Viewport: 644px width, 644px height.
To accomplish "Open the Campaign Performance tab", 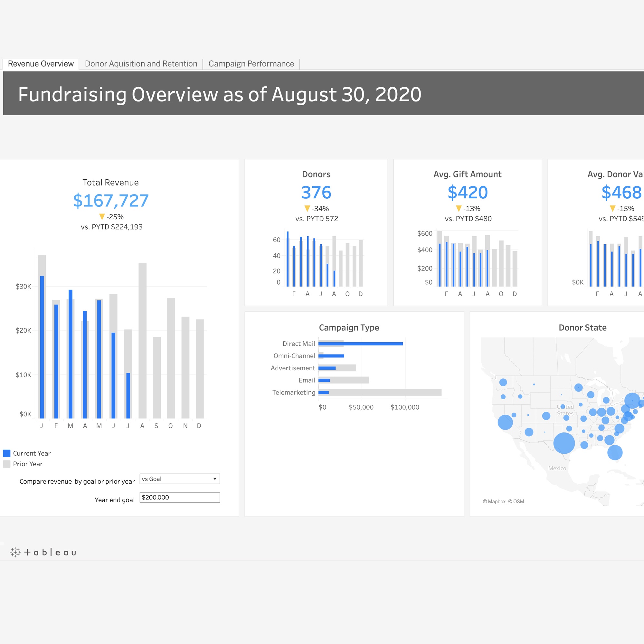I will coord(251,64).
